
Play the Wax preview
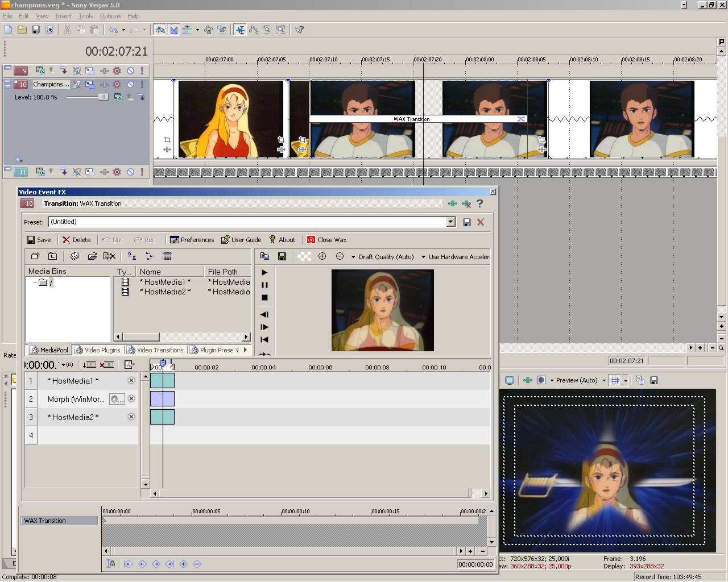264,272
